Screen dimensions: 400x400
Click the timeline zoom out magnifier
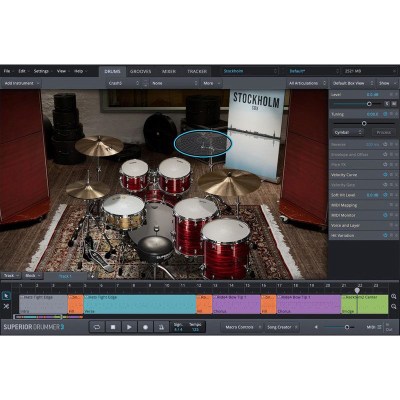(x=394, y=306)
